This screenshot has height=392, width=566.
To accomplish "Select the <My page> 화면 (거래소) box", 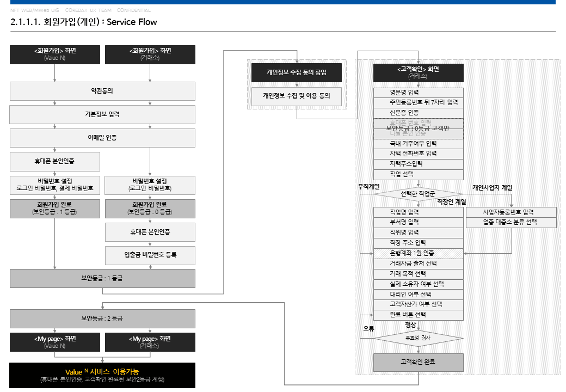I will pyautogui.click(x=150, y=342).
